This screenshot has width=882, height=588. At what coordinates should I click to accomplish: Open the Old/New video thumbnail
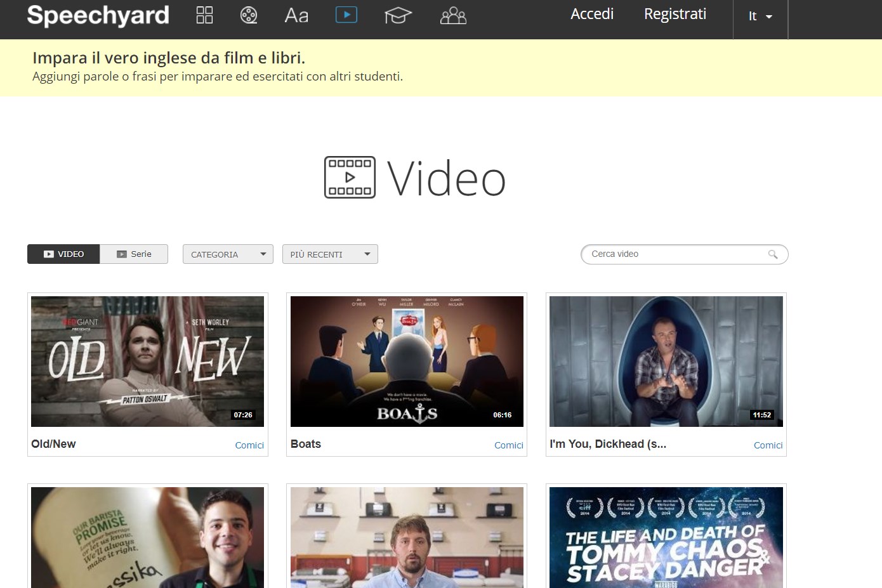click(147, 362)
